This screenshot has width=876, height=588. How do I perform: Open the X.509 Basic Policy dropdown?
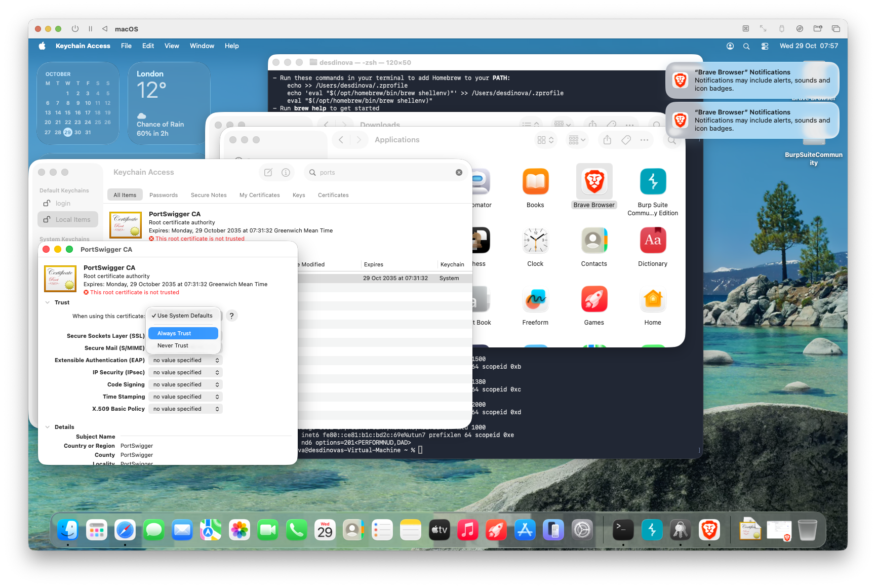coord(185,409)
